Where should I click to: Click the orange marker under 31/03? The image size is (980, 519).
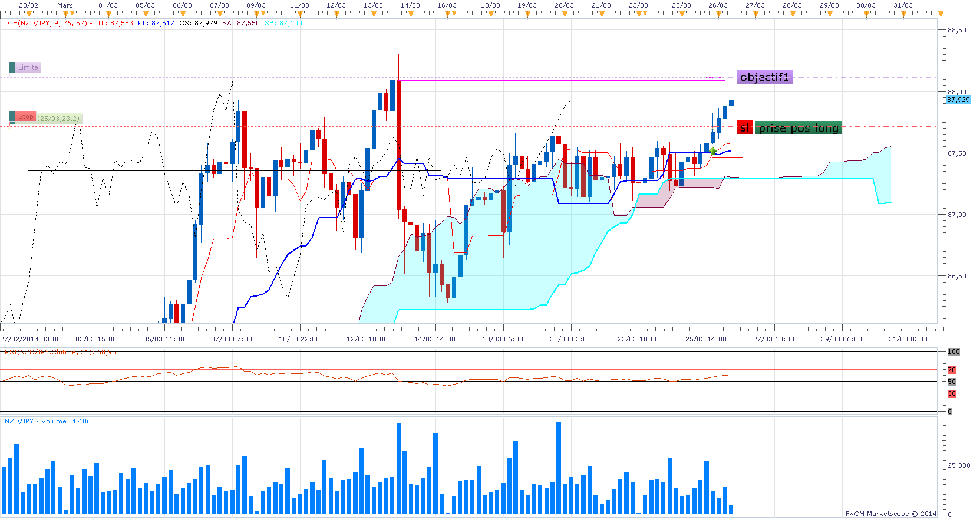903,14
